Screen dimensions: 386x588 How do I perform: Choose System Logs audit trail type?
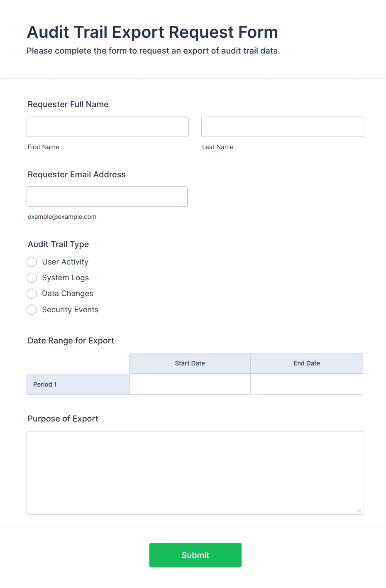pos(32,278)
